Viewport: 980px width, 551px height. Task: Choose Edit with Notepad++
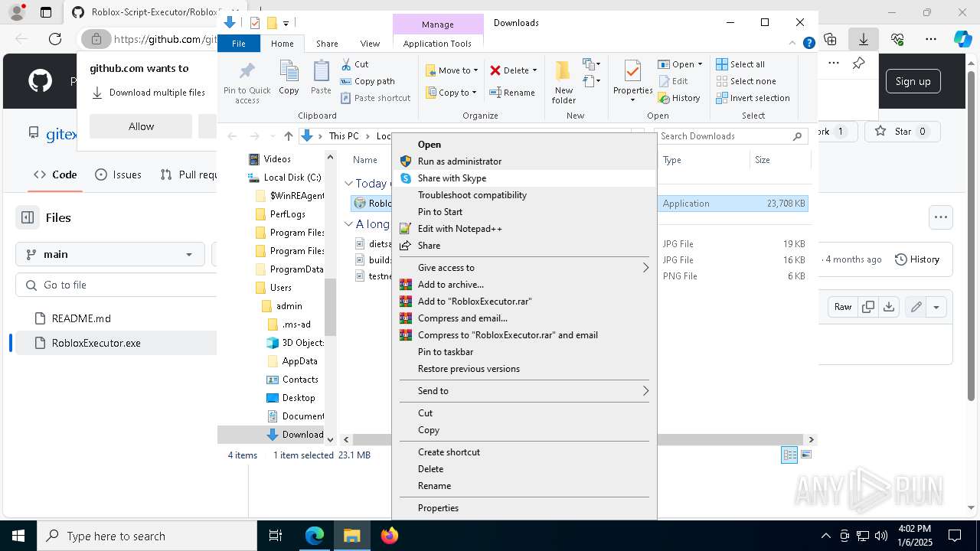click(x=524, y=229)
